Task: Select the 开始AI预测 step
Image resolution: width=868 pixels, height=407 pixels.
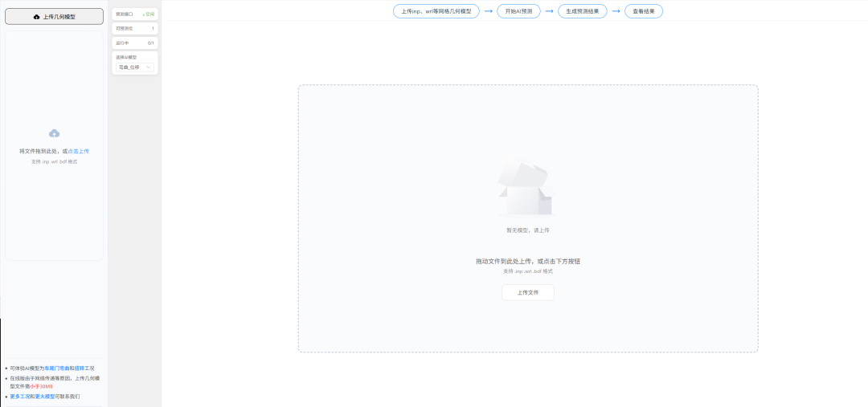Action: click(518, 11)
